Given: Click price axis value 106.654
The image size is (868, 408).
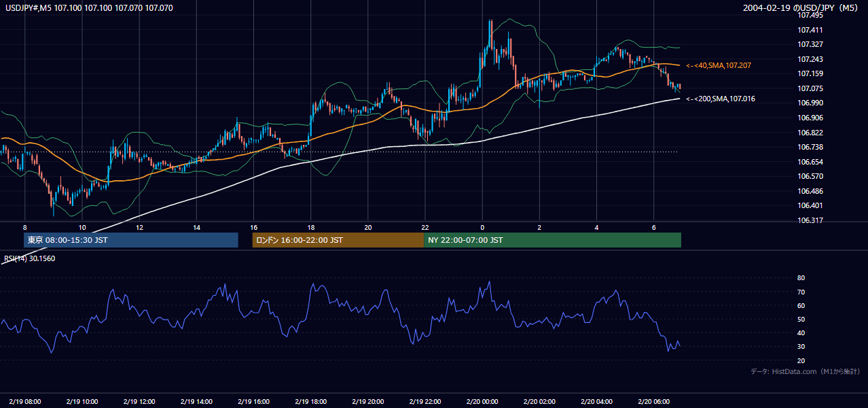Looking at the screenshot, I should coord(810,162).
